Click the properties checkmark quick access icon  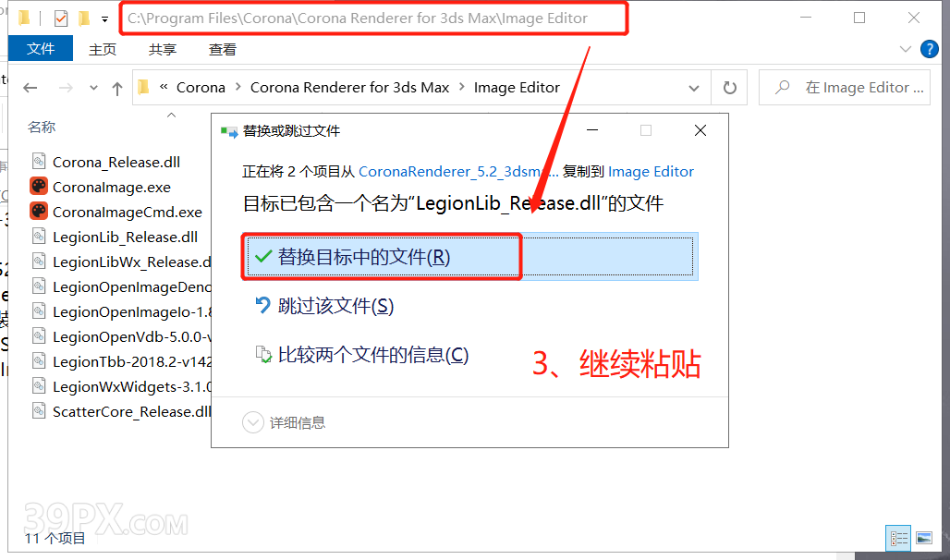click(61, 18)
